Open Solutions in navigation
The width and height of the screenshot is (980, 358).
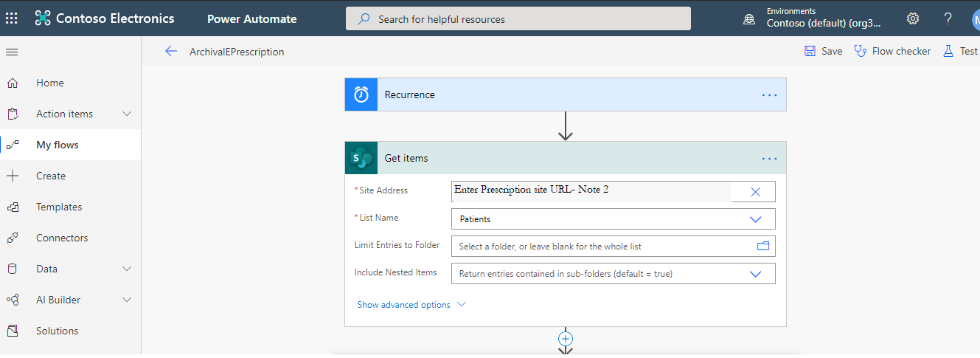pos(58,331)
